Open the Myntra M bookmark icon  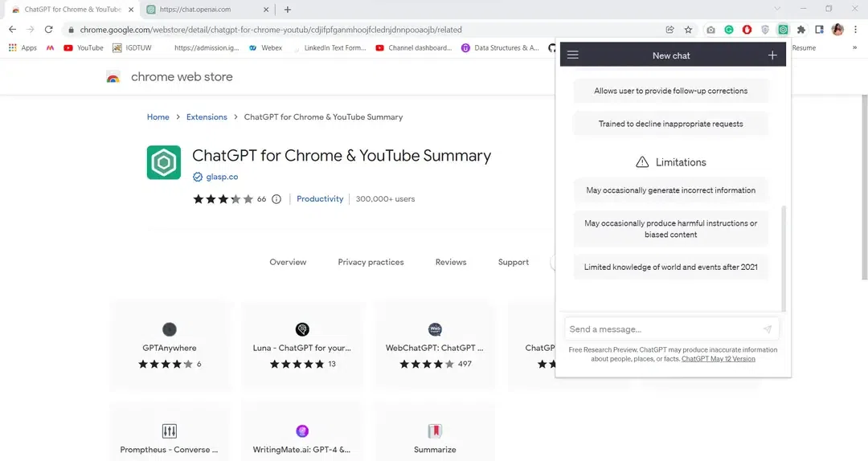[x=51, y=48]
